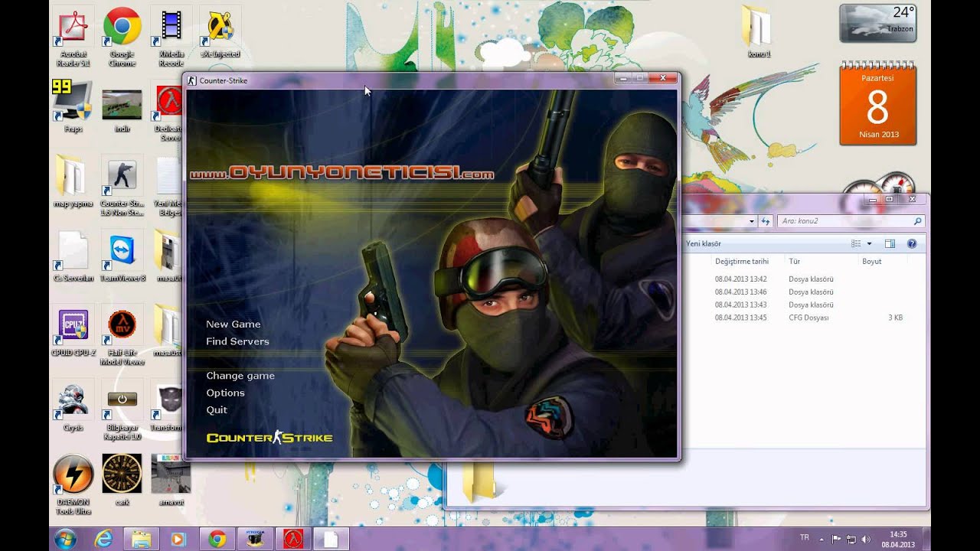Switch to the blank document taskbar button
This screenshot has height=551, width=980.
[331, 539]
